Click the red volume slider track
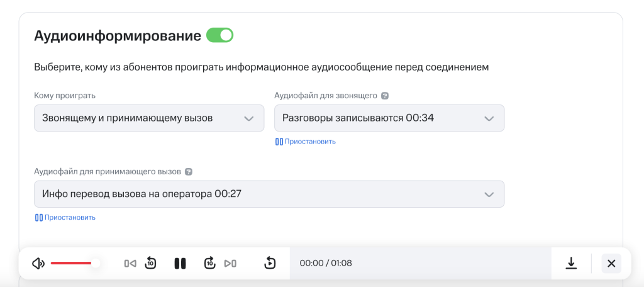 [71, 263]
